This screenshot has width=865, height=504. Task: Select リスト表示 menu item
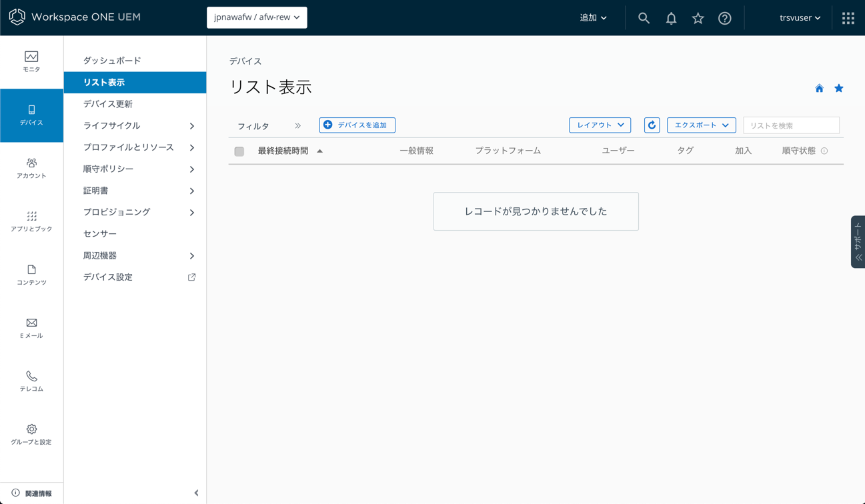point(135,83)
